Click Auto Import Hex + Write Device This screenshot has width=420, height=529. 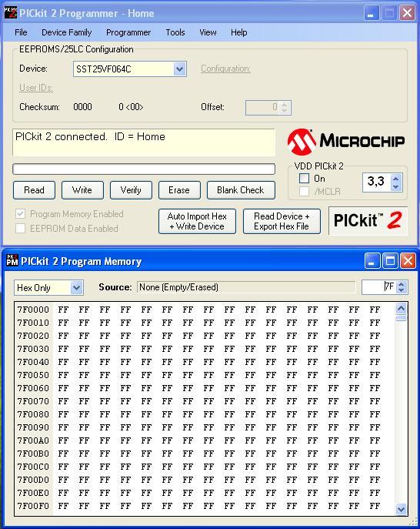click(197, 221)
